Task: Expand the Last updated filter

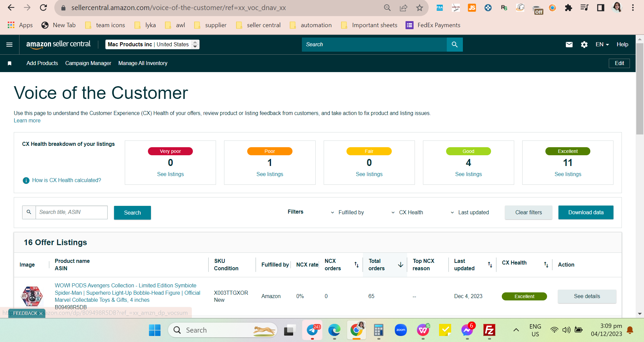Action: coord(469,213)
